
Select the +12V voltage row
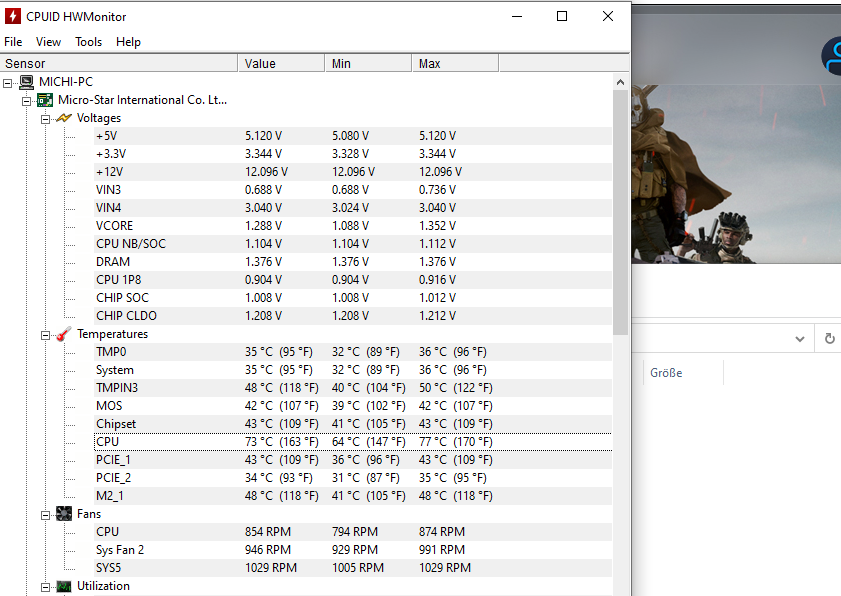click(353, 172)
